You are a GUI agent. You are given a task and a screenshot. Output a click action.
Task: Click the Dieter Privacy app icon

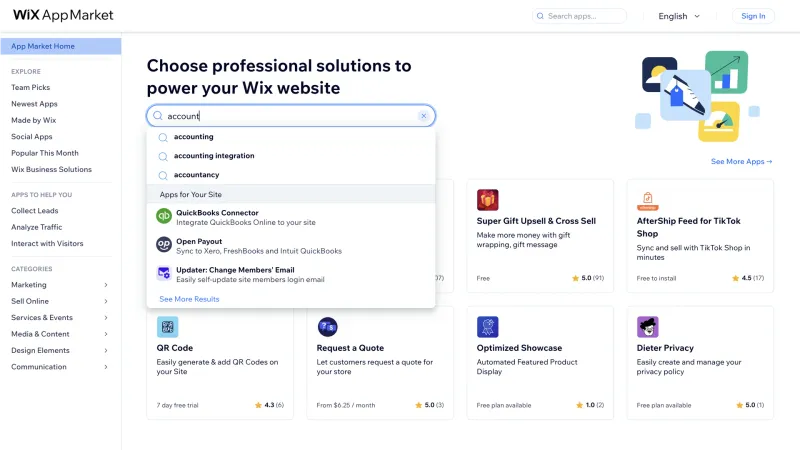point(647,327)
